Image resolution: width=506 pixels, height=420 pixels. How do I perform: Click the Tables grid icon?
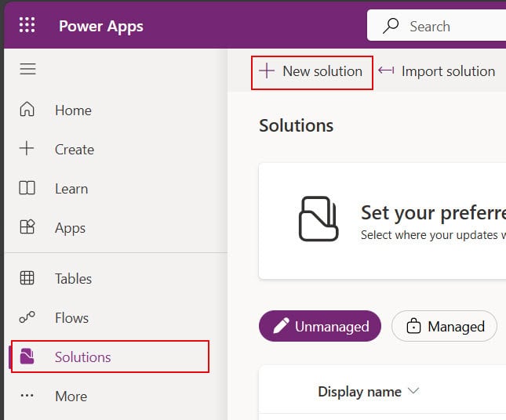[x=27, y=278]
